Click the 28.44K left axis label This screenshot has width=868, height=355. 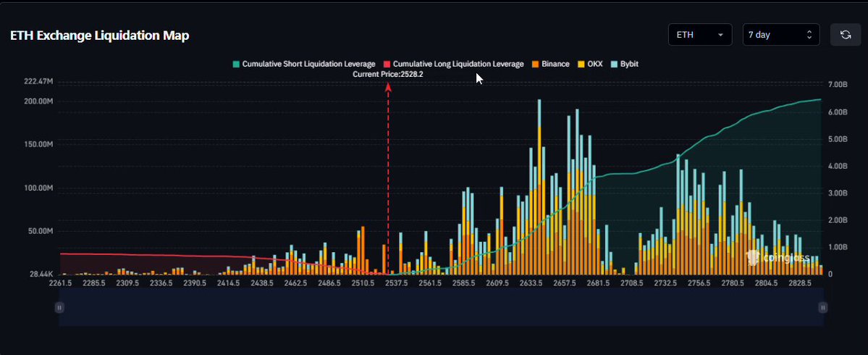(x=41, y=274)
